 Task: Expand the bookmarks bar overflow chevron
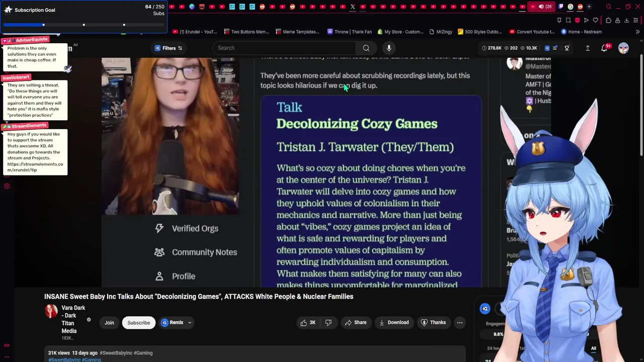pos(637,32)
